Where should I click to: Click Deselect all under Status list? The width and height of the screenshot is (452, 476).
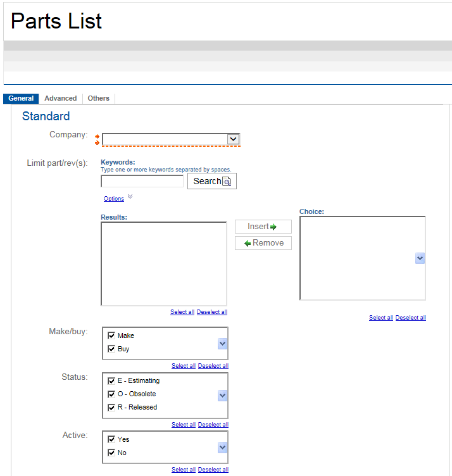(213, 425)
